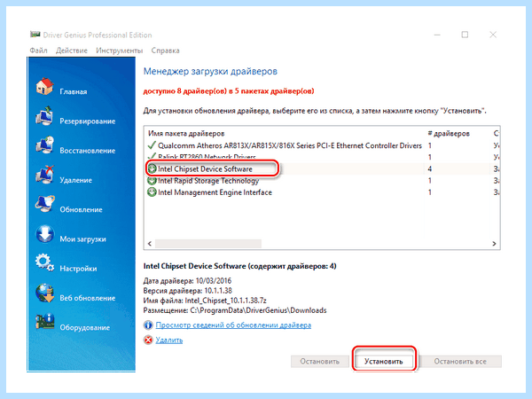Select Мои загрузки label in sidebar
Viewport: 532px width, 399px height.
(82, 239)
